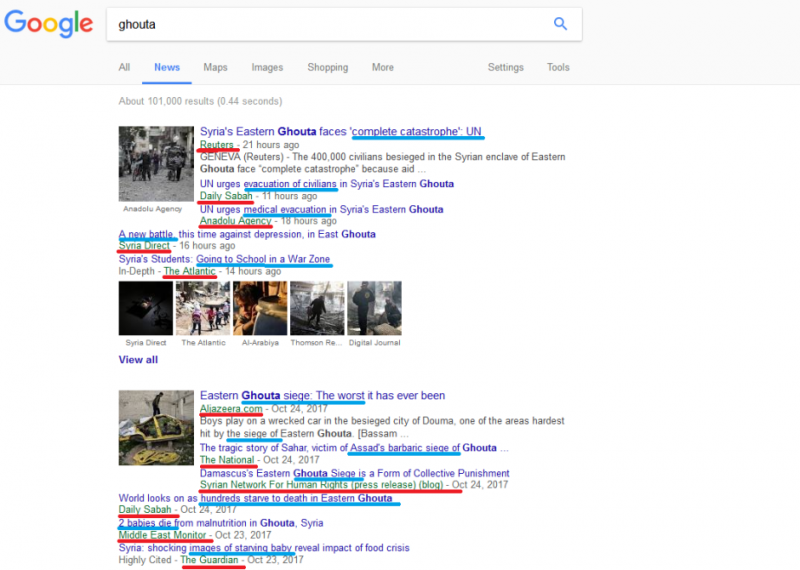This screenshot has height=570, width=800.
Task: Click the Middle East Monitor source name
Action: (162, 535)
